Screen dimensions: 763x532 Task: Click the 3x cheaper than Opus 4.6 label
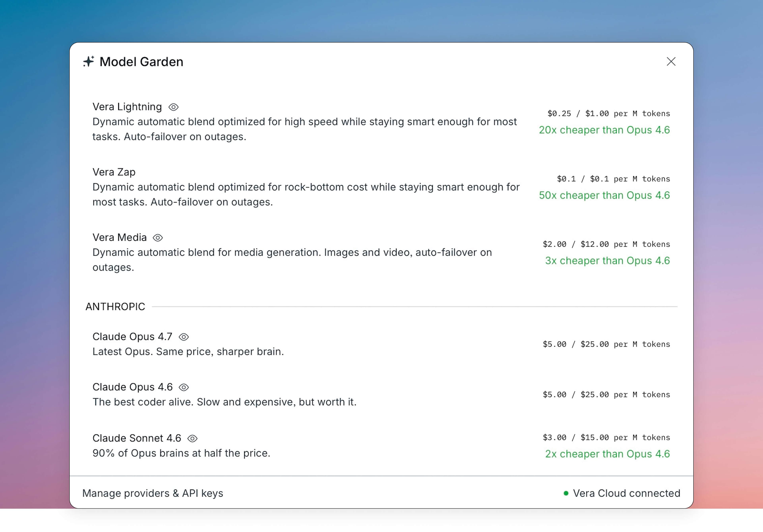coord(607,261)
